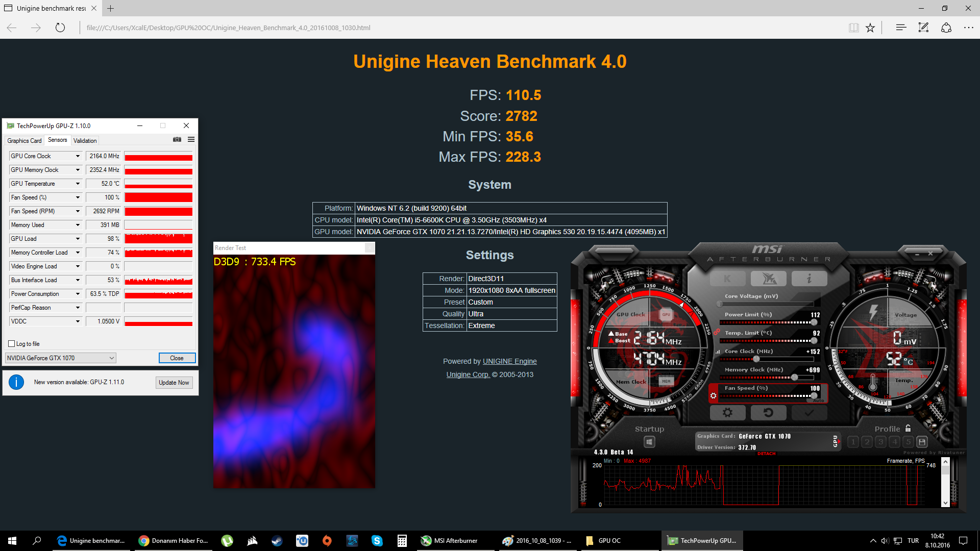This screenshot has width=980, height=551.
Task: Click the Afterburner fighter jet logo button
Action: coord(769,279)
